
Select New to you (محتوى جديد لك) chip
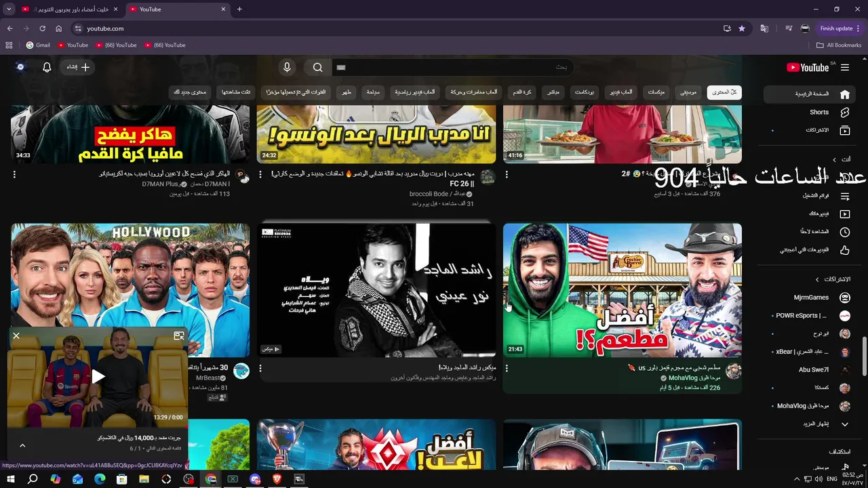(x=190, y=92)
